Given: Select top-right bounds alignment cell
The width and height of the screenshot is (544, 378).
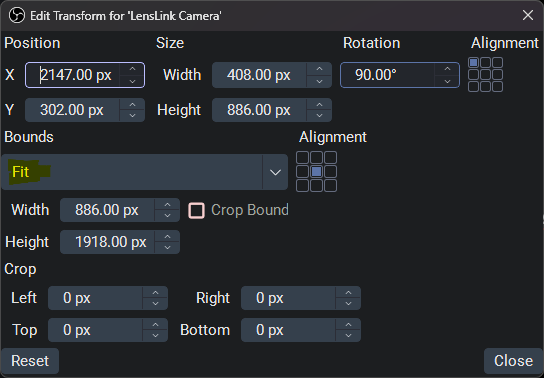Looking at the screenshot, I should pos(330,157).
